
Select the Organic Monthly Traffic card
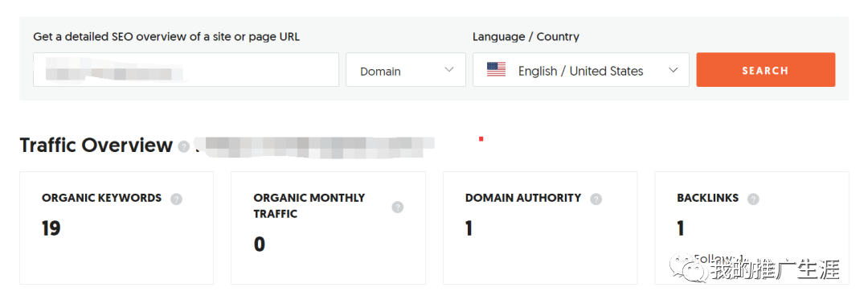328,228
